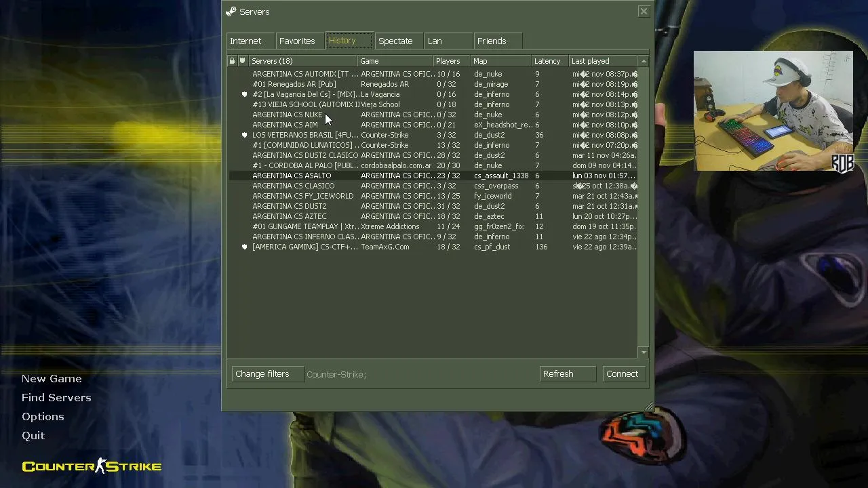Screen dimensions: 868x488
Task: Click the cs_assault_1338 map cell
Action: click(501, 176)
